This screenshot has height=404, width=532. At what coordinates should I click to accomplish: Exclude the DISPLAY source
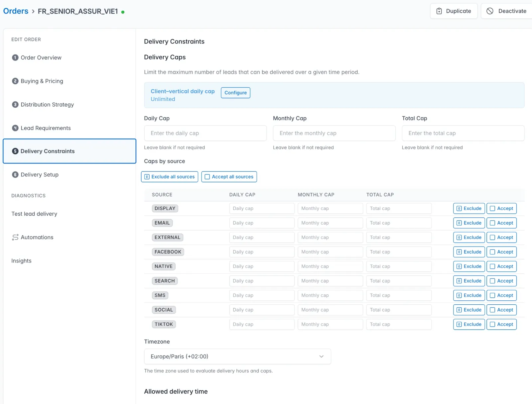point(469,208)
